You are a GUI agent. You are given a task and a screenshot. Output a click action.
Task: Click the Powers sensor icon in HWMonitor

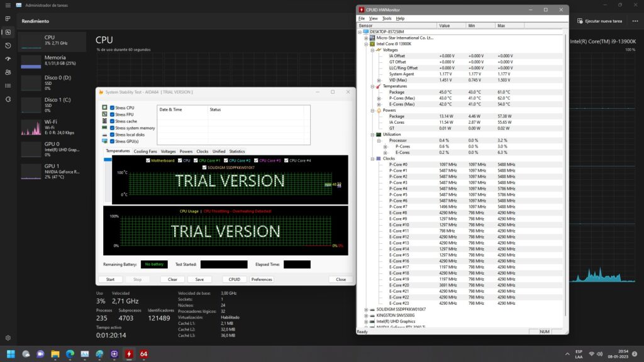click(x=379, y=110)
